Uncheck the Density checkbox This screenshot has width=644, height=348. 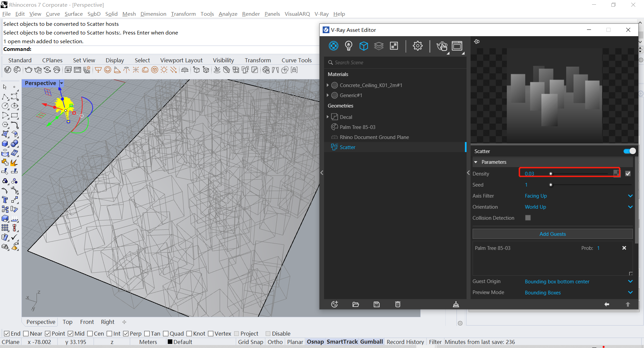point(628,173)
